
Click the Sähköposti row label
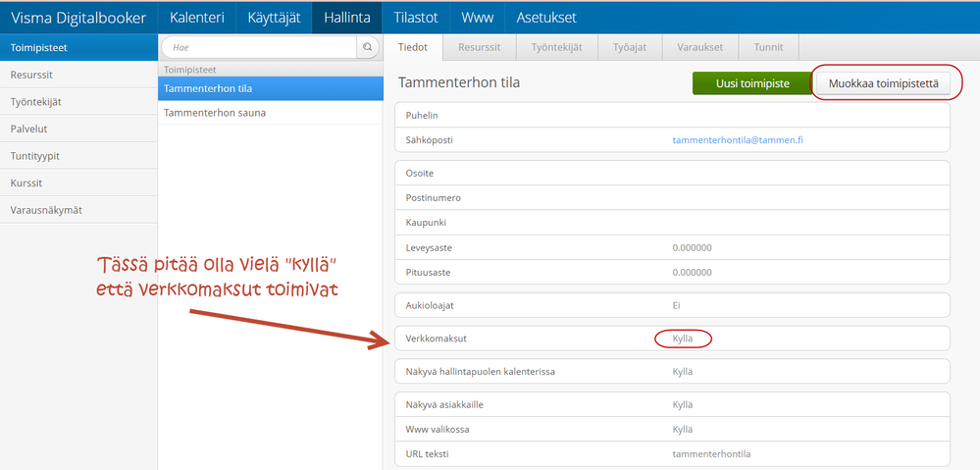coord(429,140)
